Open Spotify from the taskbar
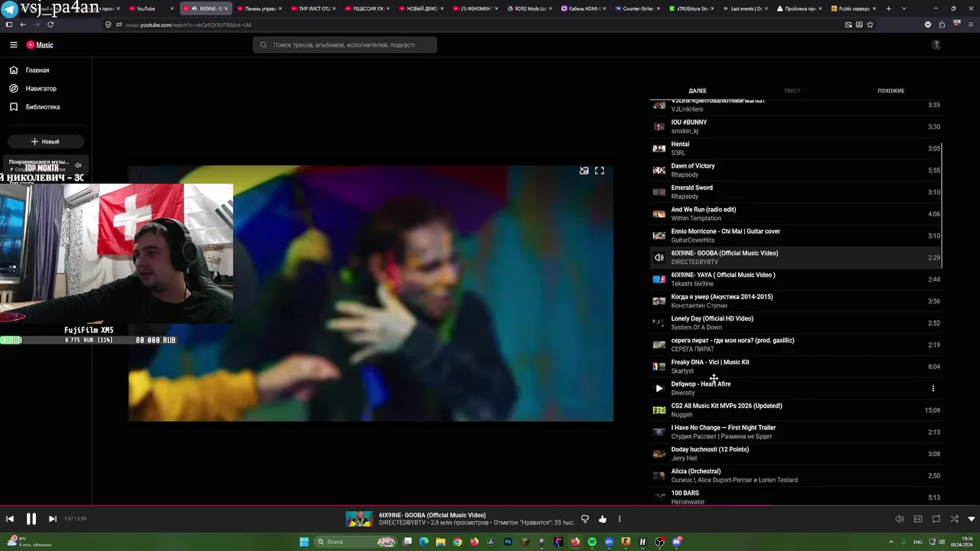980x551 pixels. [592, 542]
